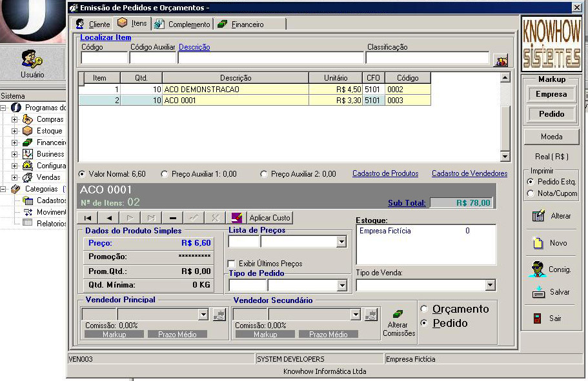Screen dimensions: 588x381
Task: Expand the Lista de Preços dropdown
Action: click(x=341, y=242)
